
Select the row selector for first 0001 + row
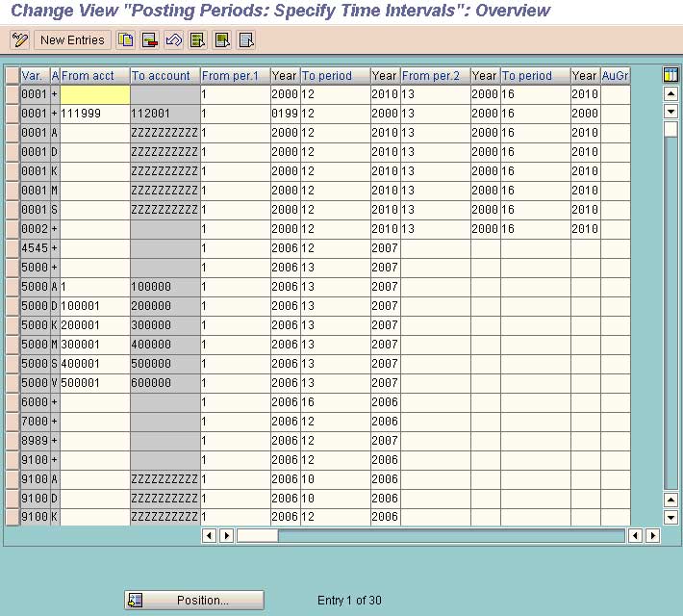[13, 94]
